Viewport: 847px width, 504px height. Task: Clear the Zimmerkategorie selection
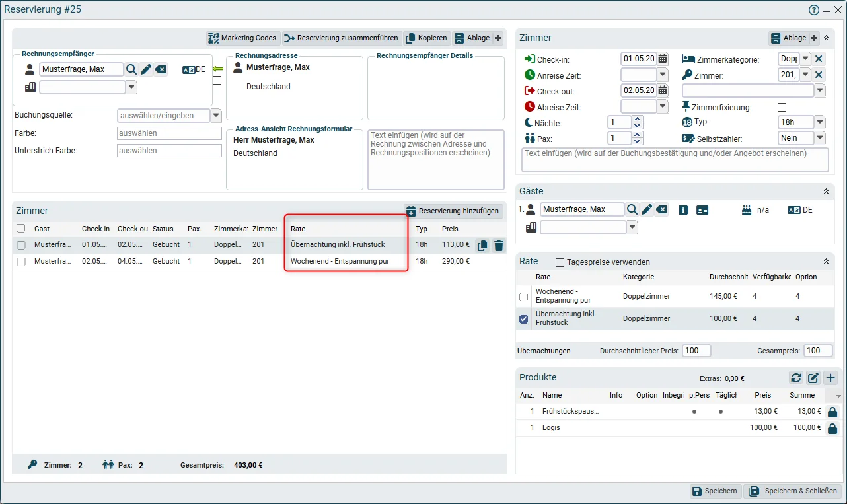pyautogui.click(x=819, y=59)
